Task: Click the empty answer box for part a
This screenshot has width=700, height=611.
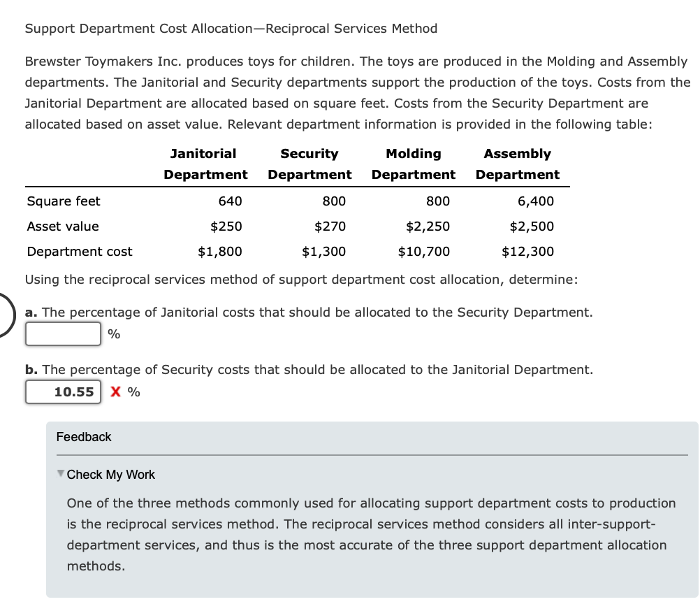Action: (x=63, y=334)
